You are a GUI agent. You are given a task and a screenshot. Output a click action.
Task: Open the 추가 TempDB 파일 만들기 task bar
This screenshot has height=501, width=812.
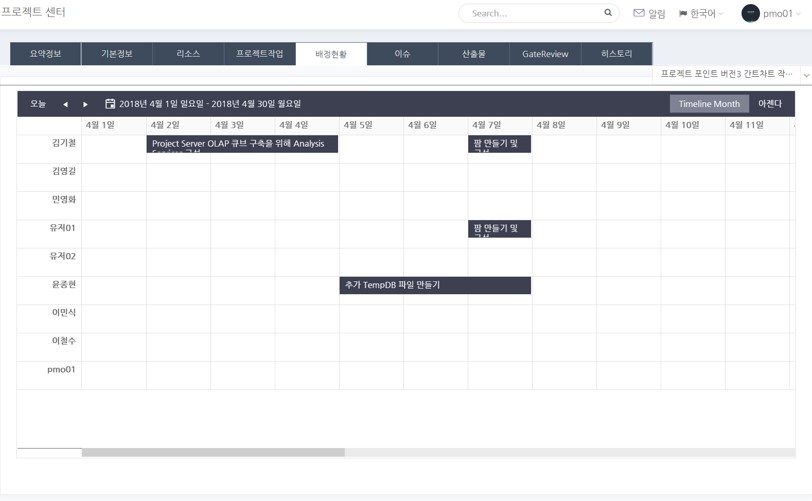coord(435,285)
